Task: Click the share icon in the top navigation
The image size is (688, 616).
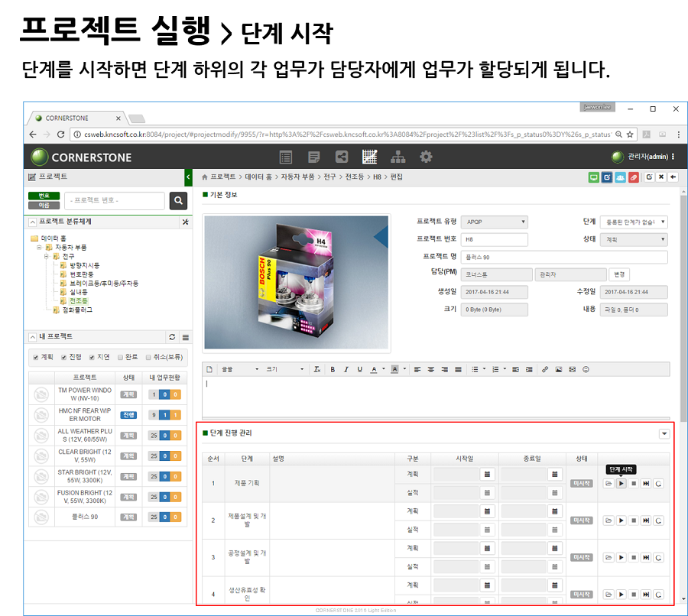Action: pyautogui.click(x=342, y=157)
